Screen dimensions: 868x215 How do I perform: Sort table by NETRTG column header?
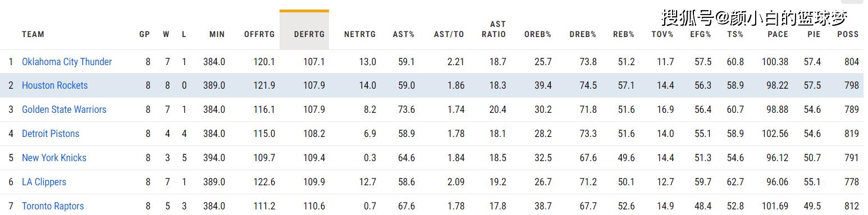360,34
